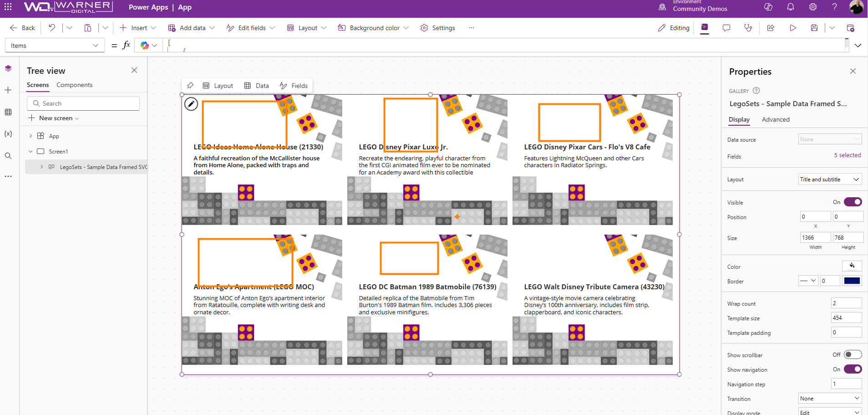The height and width of the screenshot is (415, 868).
Task: Click the Publish icon
Action: click(x=850, y=28)
